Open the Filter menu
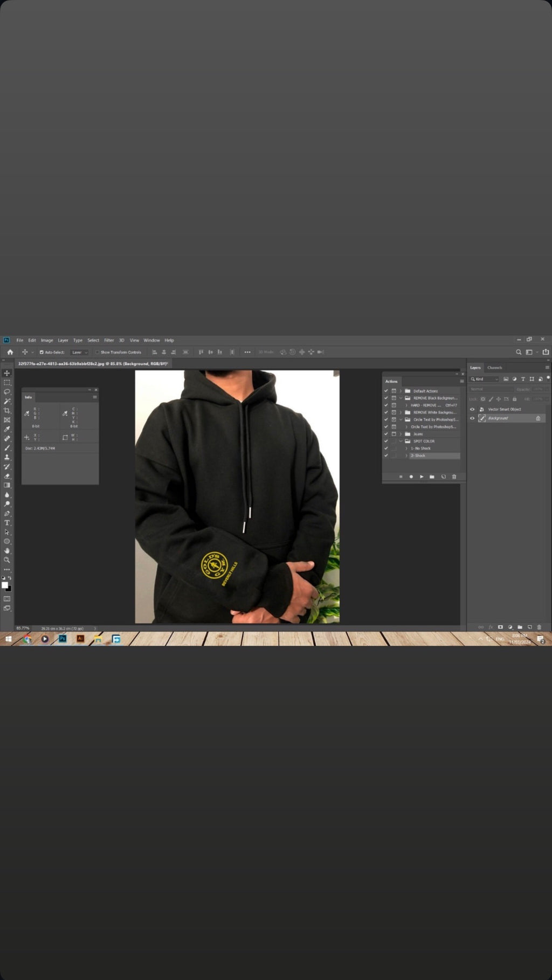Viewport: 552px width, 980px height. (x=109, y=340)
